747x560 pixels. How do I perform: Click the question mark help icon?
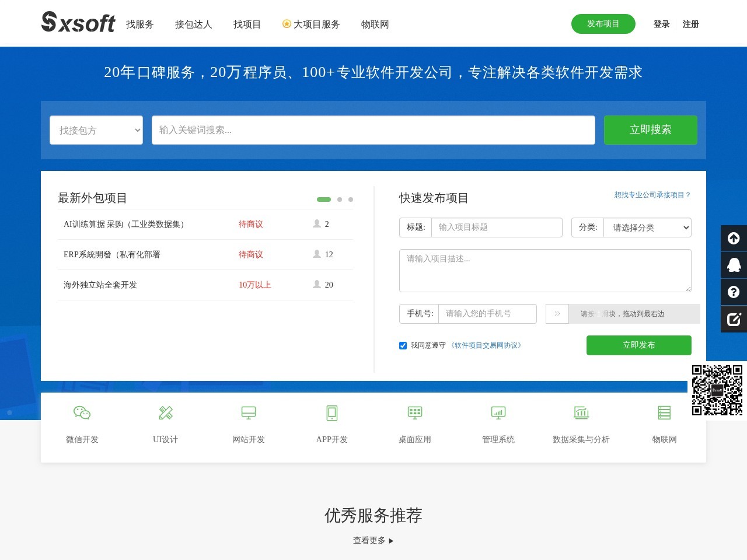(734, 292)
